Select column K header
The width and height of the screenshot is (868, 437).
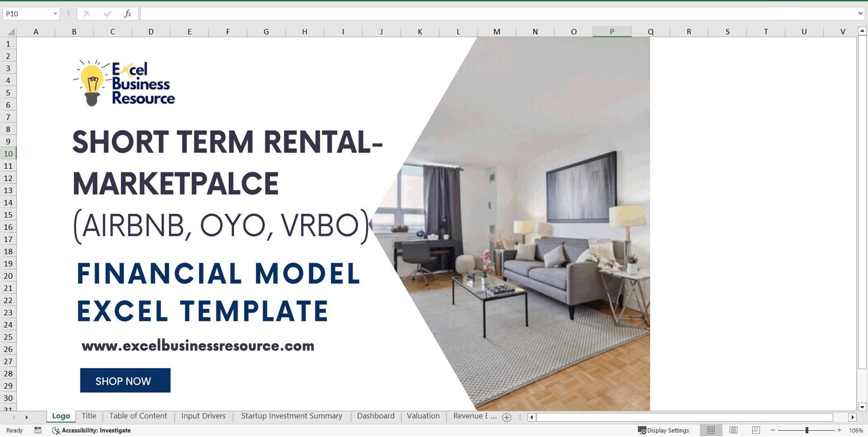click(420, 32)
